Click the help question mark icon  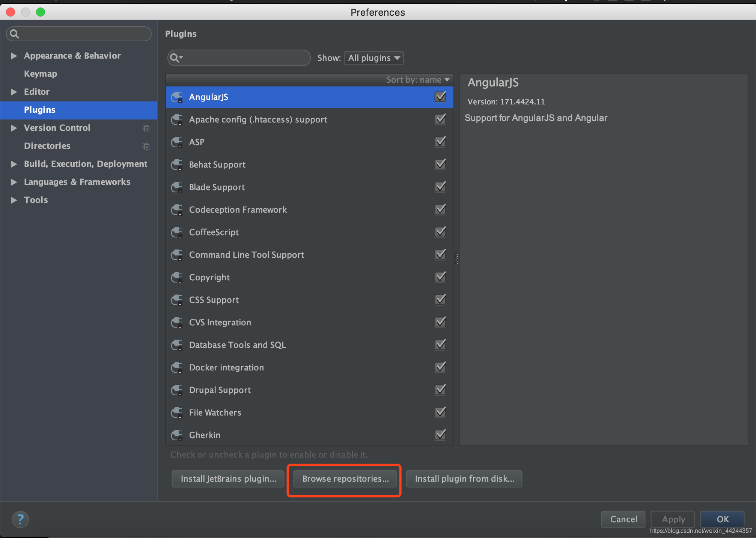20,519
